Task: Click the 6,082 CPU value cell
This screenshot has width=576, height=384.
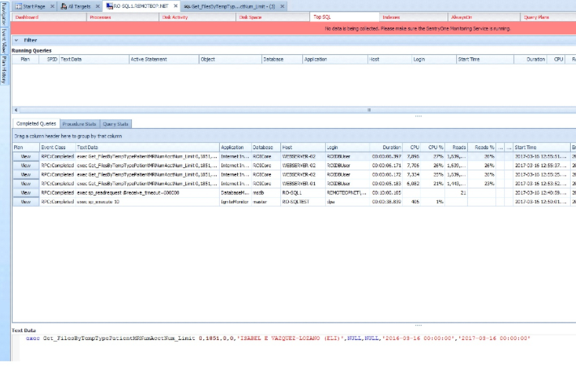Action: point(412,183)
